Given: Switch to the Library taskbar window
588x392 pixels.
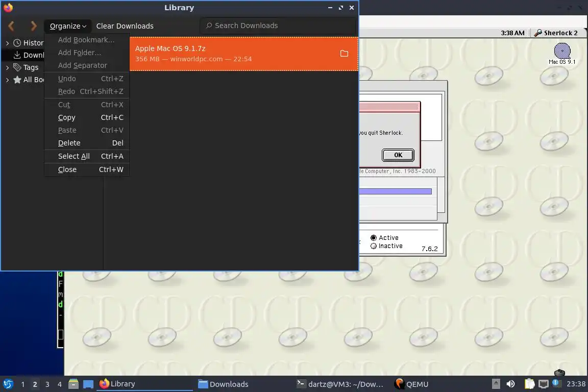Looking at the screenshot, I should point(145,384).
